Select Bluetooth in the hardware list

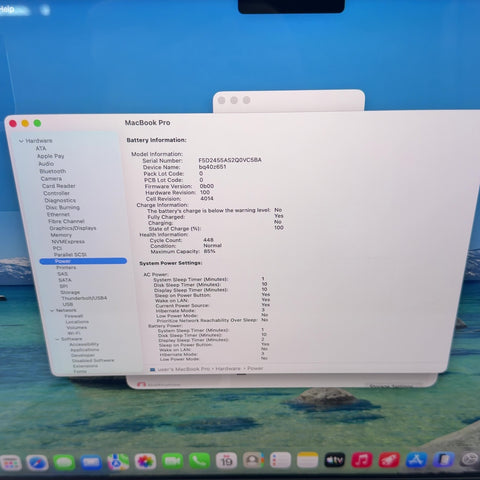(53, 171)
